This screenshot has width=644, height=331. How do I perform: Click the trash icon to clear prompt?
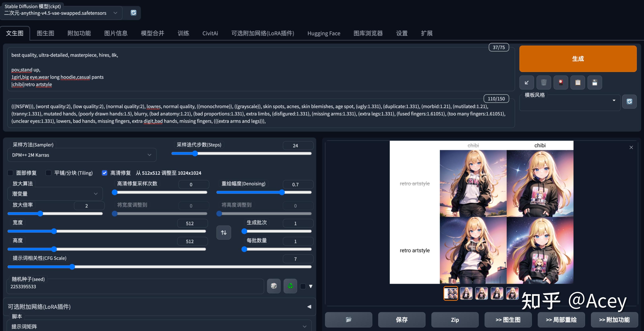point(543,82)
